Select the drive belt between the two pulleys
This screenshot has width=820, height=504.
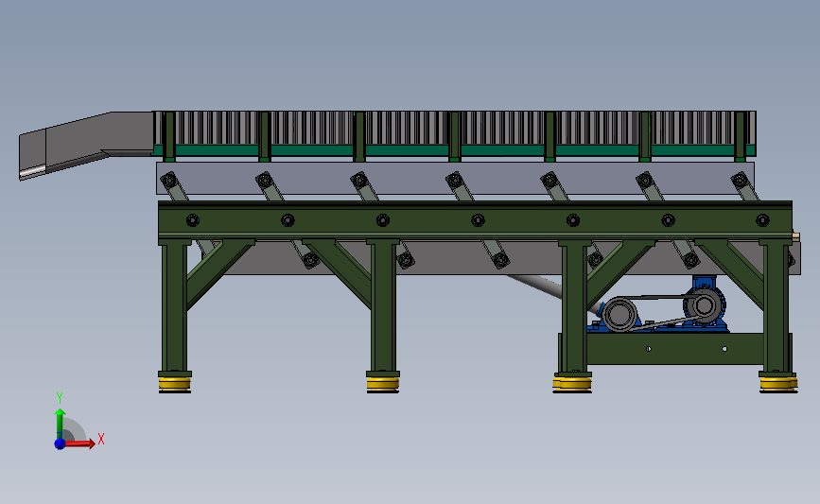coord(661,311)
